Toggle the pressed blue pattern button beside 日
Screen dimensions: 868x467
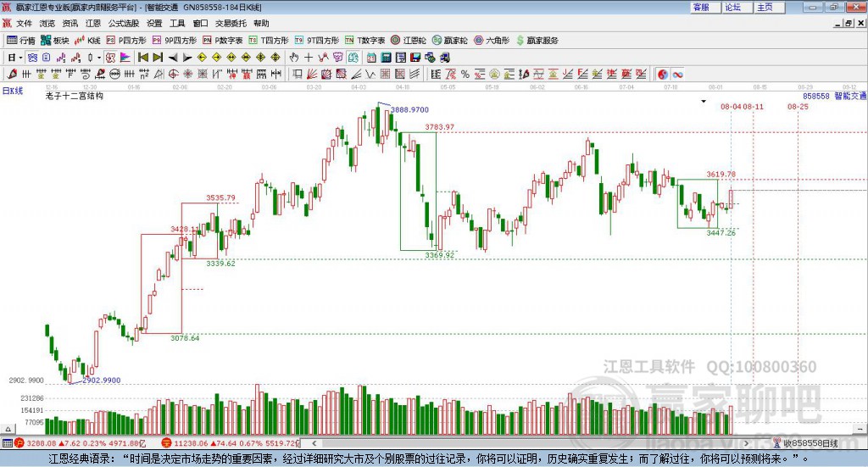coord(32,57)
